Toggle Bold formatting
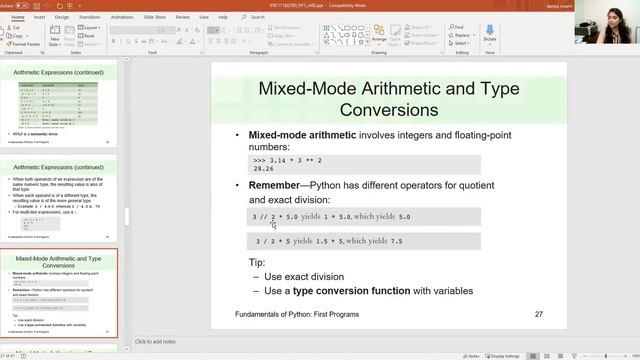 tap(113, 41)
